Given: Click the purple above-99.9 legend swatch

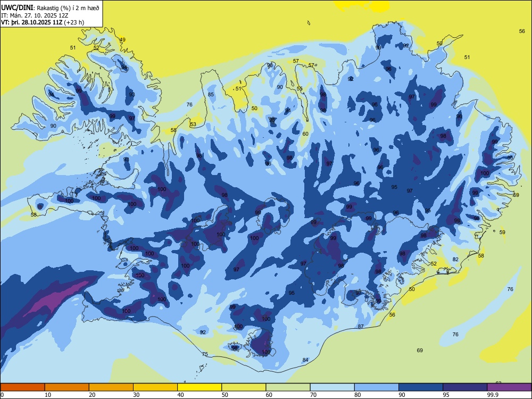Looking at the screenshot, I should 509,387.
